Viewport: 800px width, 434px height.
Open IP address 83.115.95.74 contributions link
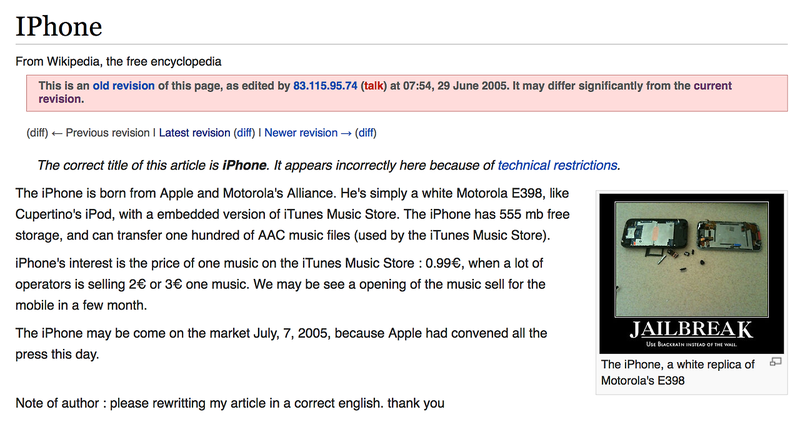325,86
